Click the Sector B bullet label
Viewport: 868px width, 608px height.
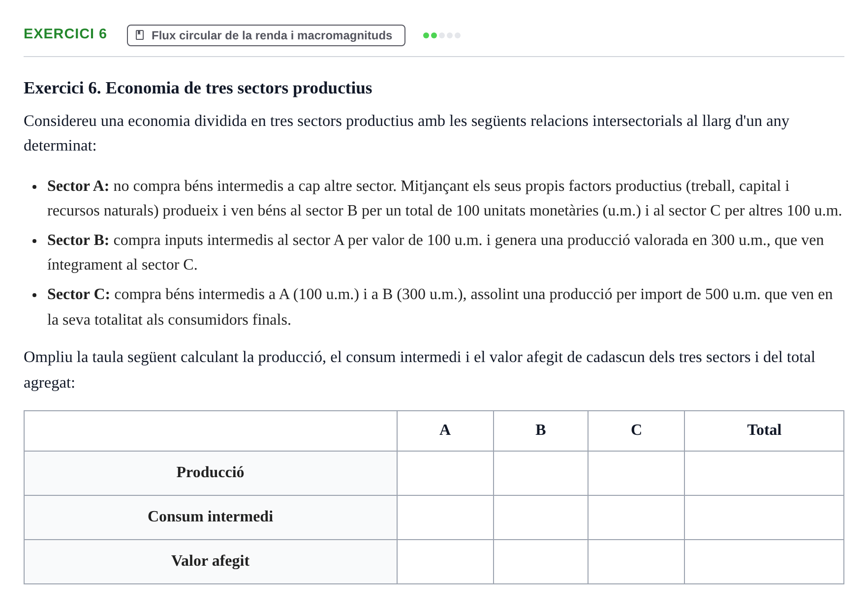tap(78, 240)
